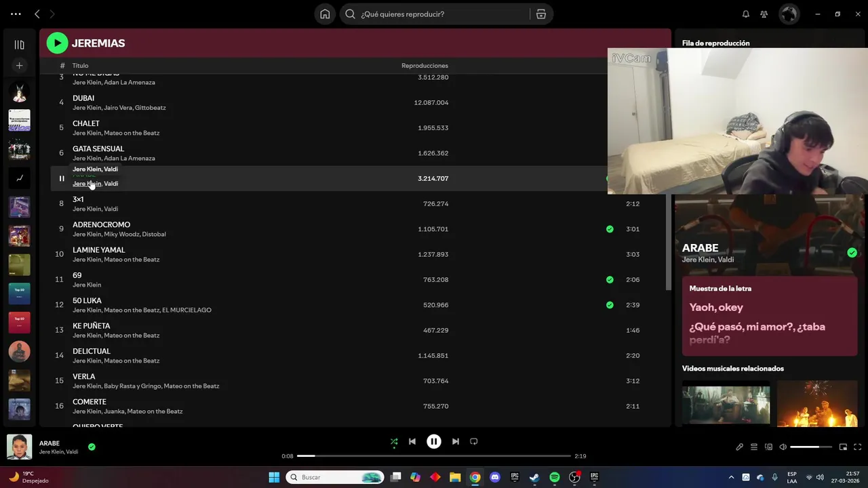
Task: Seek on the song progress bar
Action: [434, 456]
